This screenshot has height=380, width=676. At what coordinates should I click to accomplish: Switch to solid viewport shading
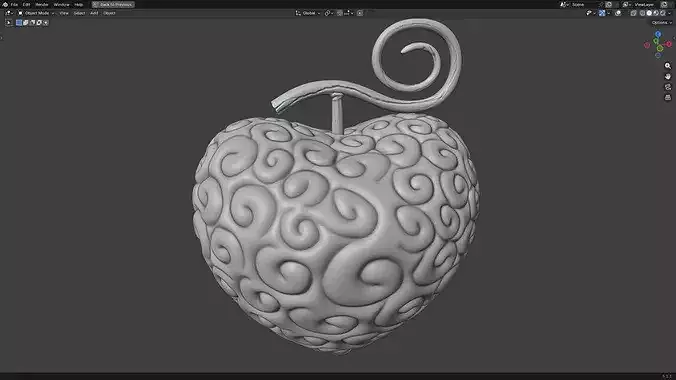coord(649,13)
